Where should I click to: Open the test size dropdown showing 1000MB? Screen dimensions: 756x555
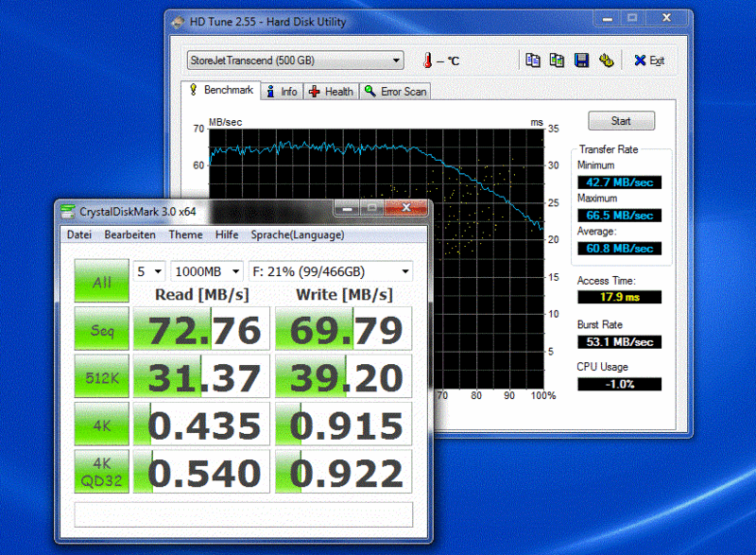pyautogui.click(x=207, y=271)
